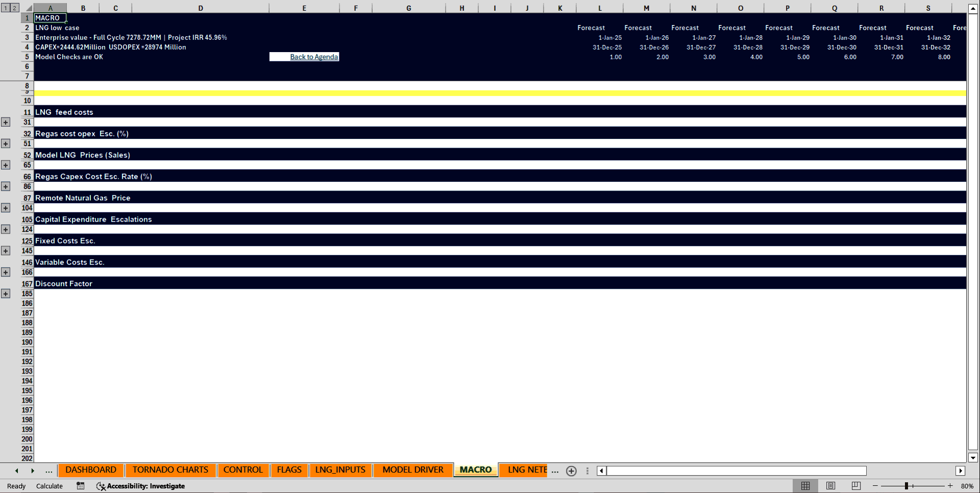Image resolution: width=980 pixels, height=493 pixels.
Task: Click the zoom out minus icon
Action: (875, 486)
